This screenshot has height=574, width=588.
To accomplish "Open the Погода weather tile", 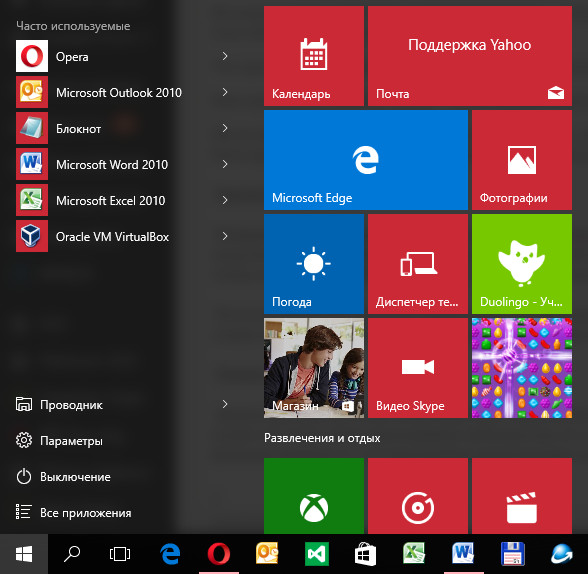I will (314, 264).
